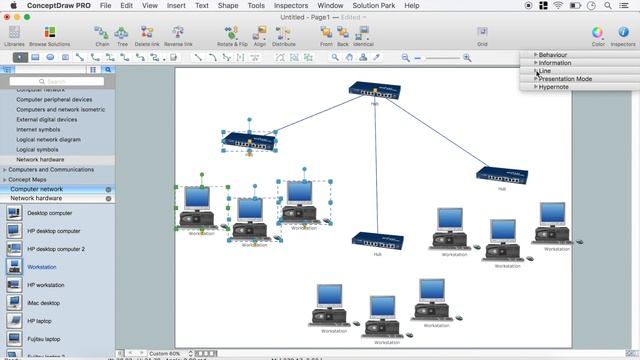Click the library Search field
Viewport: 640px width, 360px height.
pyautogui.click(x=57, y=81)
